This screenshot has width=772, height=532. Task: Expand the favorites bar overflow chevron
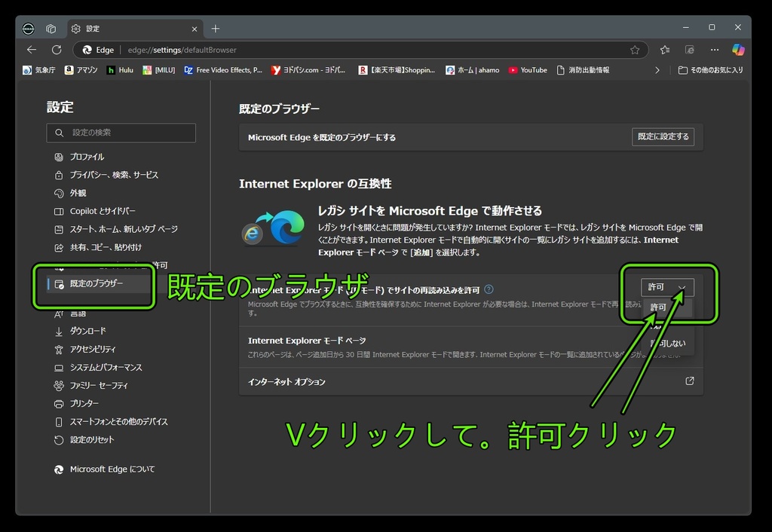(x=657, y=70)
